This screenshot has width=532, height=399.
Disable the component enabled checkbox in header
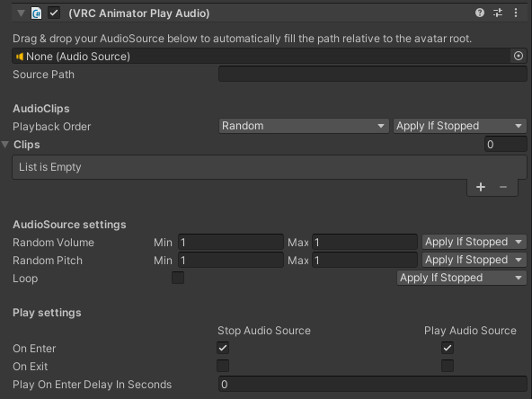pyautogui.click(x=54, y=13)
